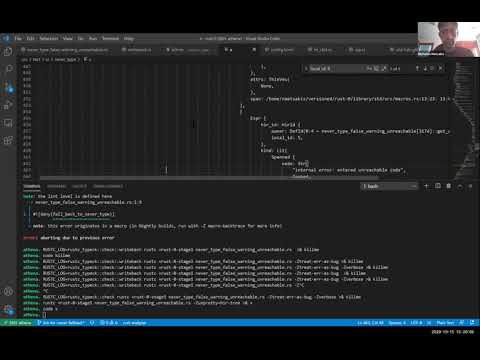Open the View menu
Viewport: 480px width, 360px height.
(68, 38)
